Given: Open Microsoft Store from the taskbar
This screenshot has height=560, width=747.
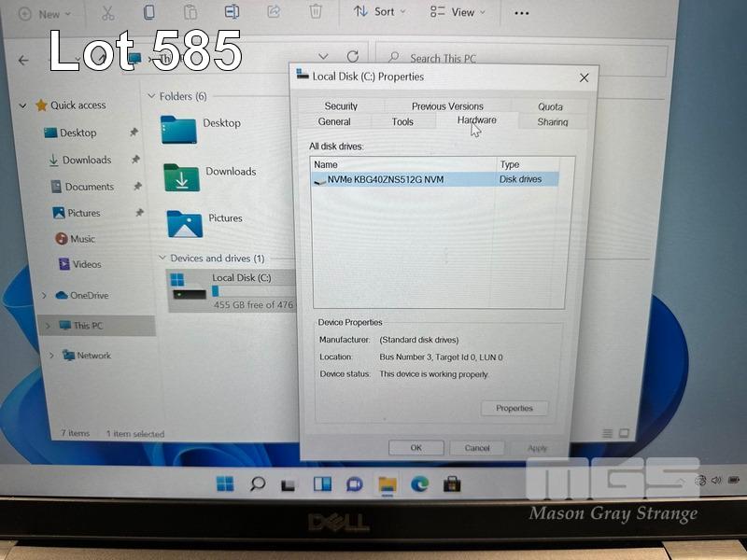Looking at the screenshot, I should (453, 483).
